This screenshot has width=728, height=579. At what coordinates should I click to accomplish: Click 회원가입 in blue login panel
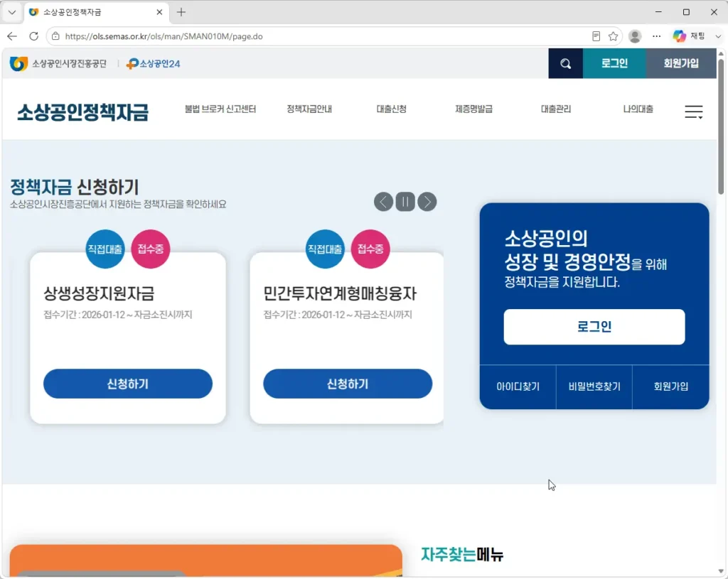click(671, 386)
